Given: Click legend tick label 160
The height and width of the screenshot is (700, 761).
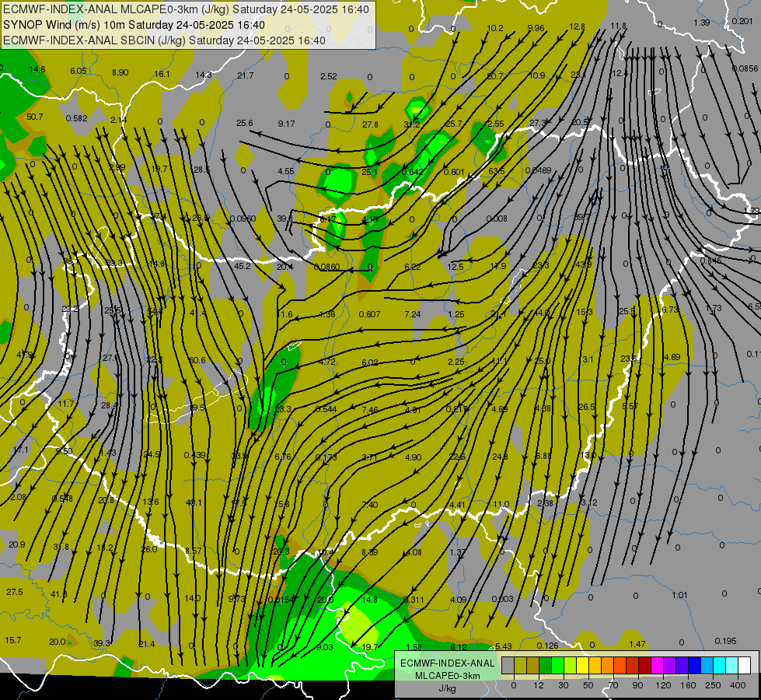Looking at the screenshot, I should tap(688, 685).
